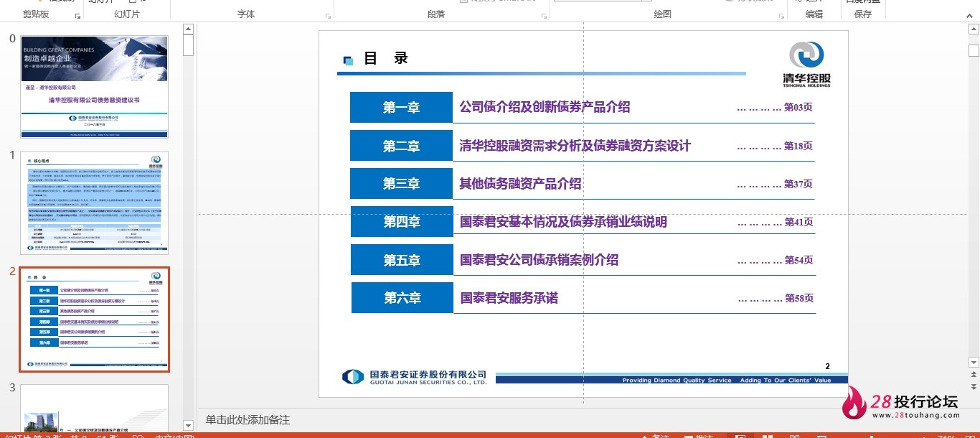Go to previous slide double-arrow button
Image resolution: width=980 pixels, height=438 pixels.
[974, 374]
